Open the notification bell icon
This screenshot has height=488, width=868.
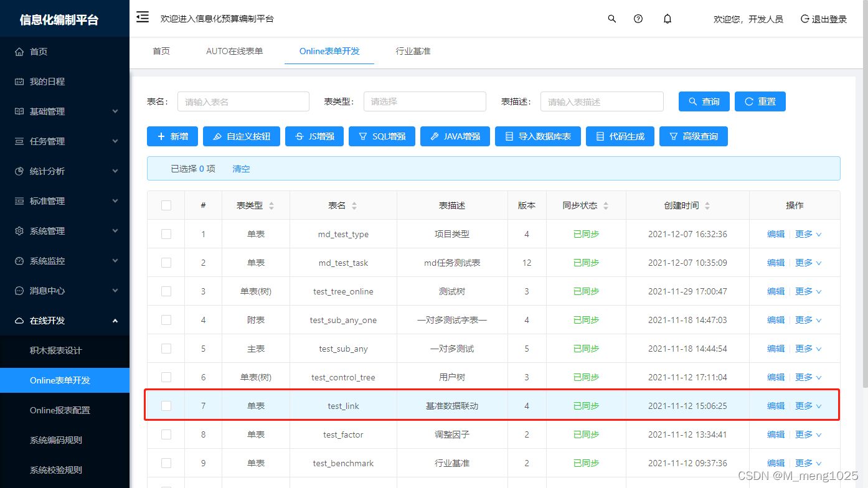667,19
